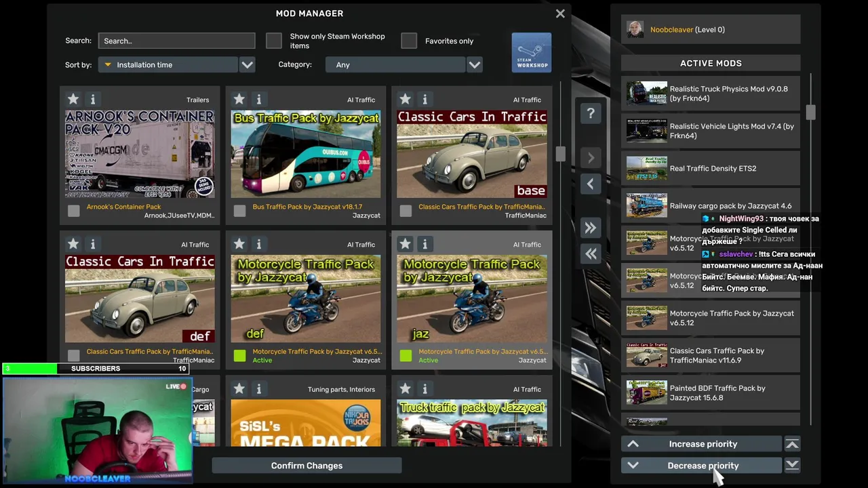Show info for Motorcycle Traffic Pack jaz card
868x488 pixels.
[425, 244]
